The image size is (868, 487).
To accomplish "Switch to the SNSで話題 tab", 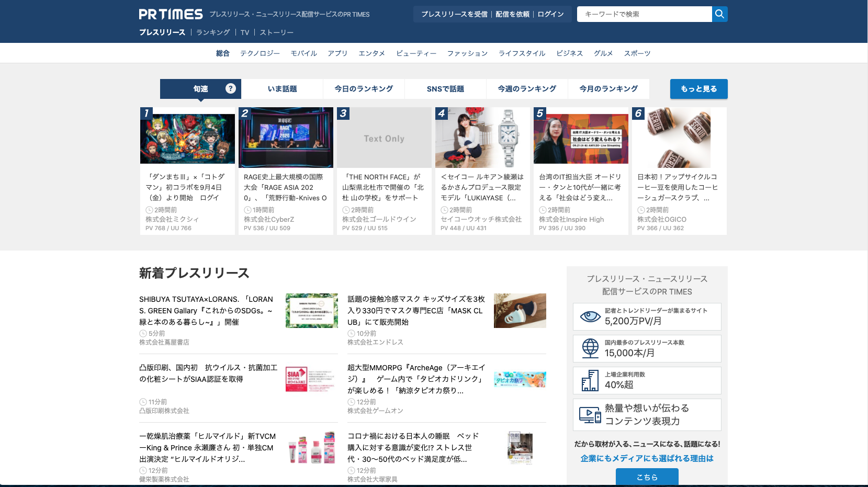I will coord(446,89).
